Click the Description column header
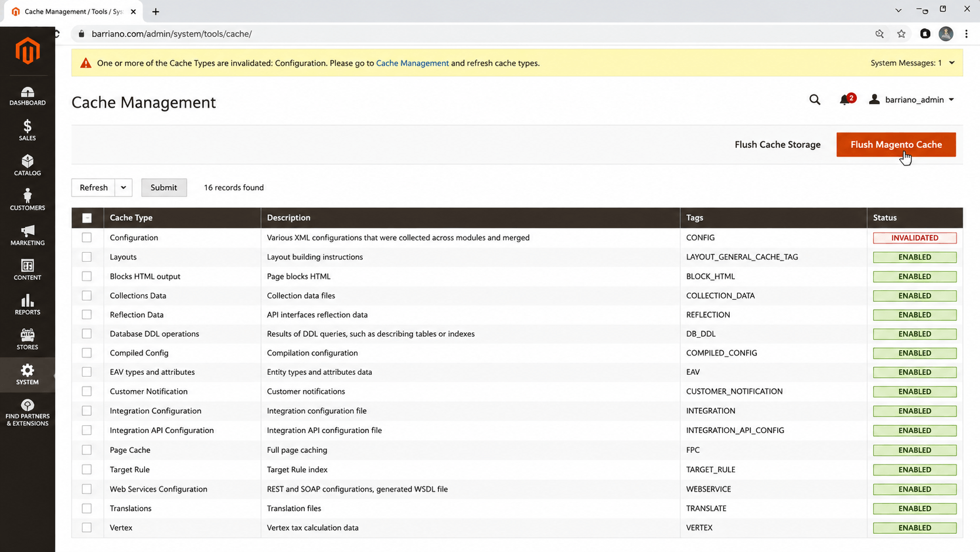Viewport: 980px width, 552px height. click(288, 218)
